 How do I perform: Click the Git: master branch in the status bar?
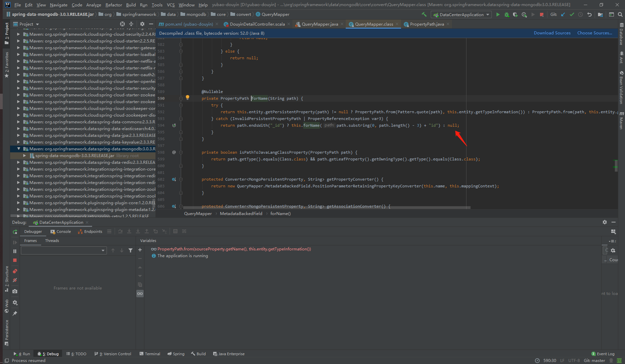coord(594,360)
